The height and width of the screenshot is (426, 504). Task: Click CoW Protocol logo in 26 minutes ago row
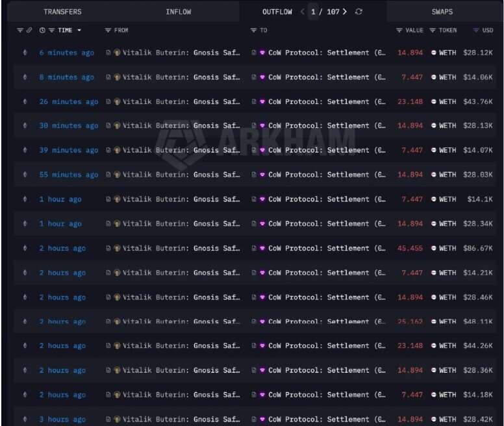click(x=262, y=102)
